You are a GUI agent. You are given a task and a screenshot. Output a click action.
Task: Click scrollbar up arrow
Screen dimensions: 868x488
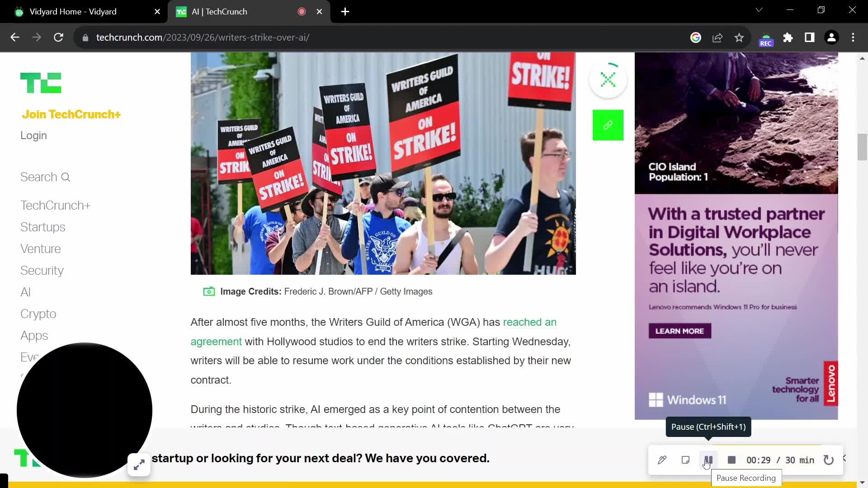pyautogui.click(x=862, y=58)
